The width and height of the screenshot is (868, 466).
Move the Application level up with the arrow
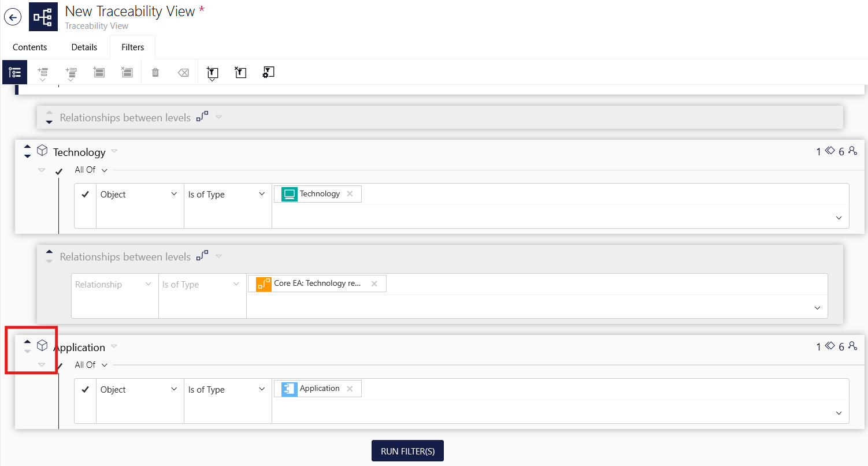[x=27, y=341]
